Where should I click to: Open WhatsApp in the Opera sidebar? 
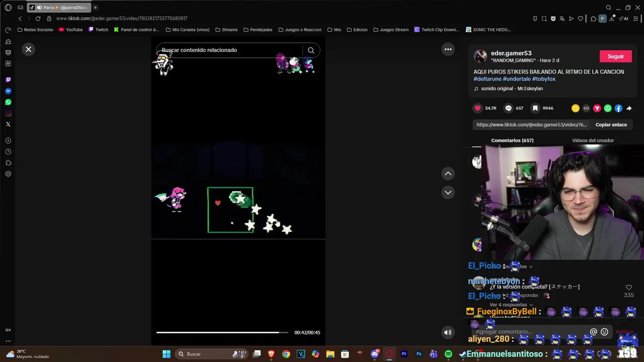pyautogui.click(x=8, y=102)
